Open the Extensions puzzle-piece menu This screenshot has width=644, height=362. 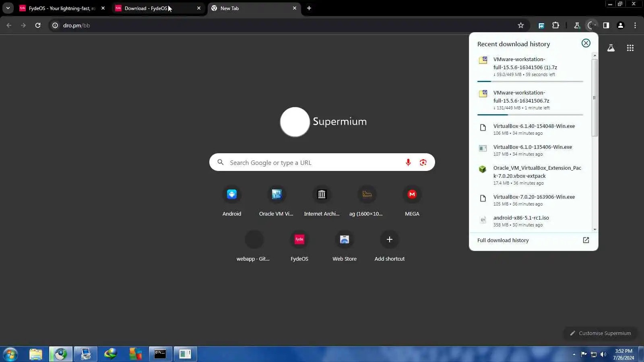556,25
